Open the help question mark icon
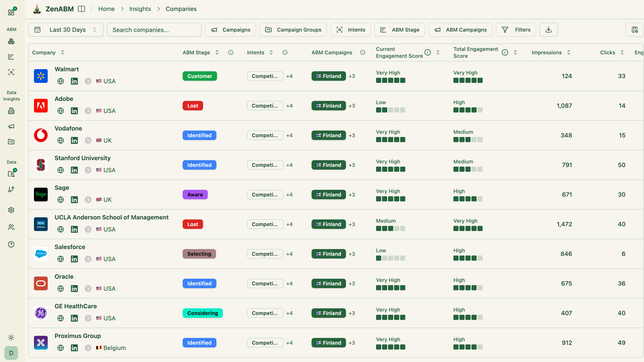This screenshot has width=644, height=362. coord(11,244)
